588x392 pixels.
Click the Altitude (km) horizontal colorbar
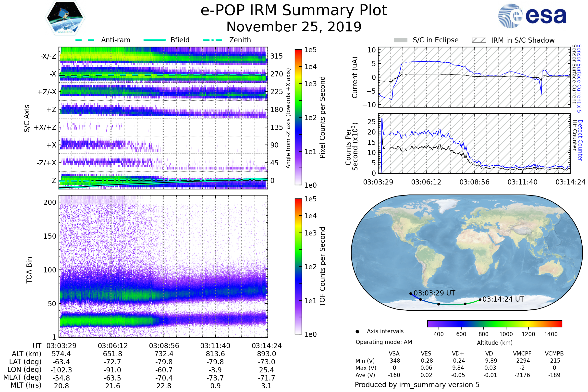pyautogui.click(x=494, y=324)
